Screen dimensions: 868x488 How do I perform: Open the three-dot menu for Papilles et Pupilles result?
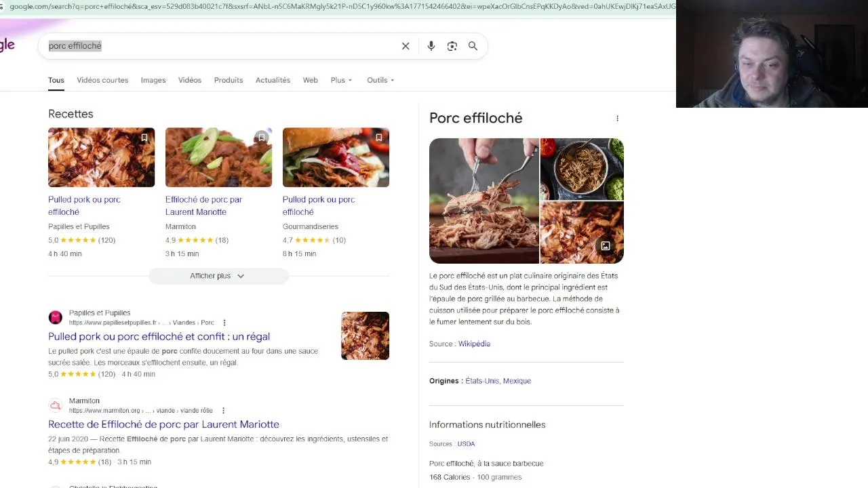pos(224,323)
